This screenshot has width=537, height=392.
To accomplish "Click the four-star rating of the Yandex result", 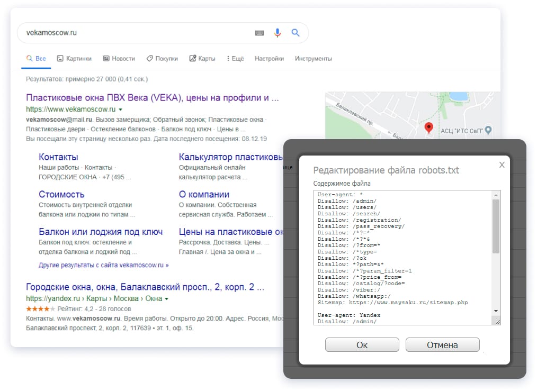I will [40, 309].
